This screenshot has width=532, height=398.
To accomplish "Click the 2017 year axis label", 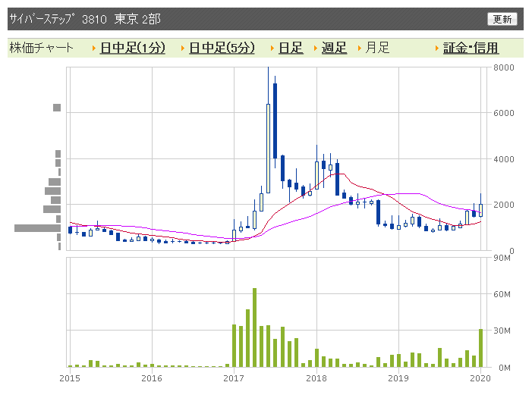I will click(234, 378).
